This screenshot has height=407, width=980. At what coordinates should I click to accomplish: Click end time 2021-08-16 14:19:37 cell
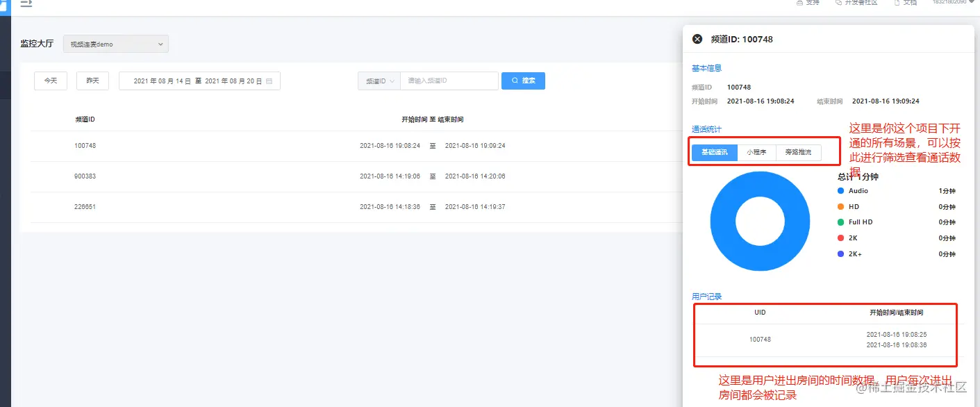coord(475,207)
